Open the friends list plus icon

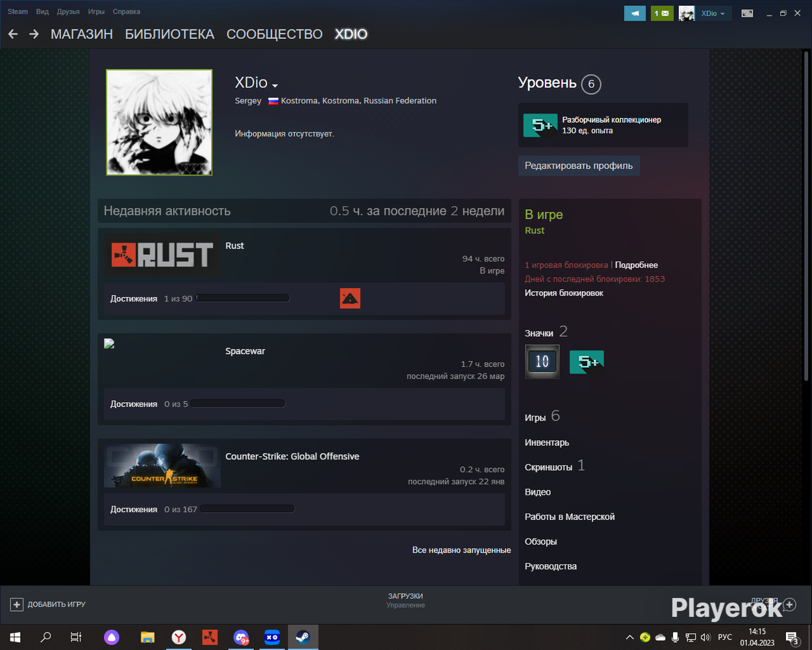point(789,604)
